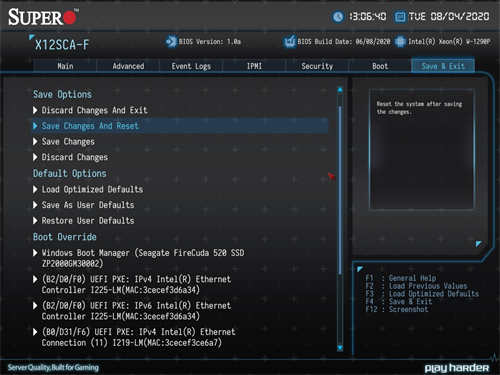
Task: Click arrow beside Save Changes And Reset
Action: click(x=35, y=126)
